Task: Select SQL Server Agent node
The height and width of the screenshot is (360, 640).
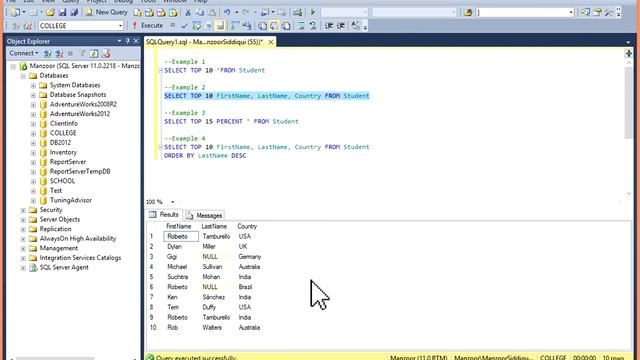Action: point(64,268)
